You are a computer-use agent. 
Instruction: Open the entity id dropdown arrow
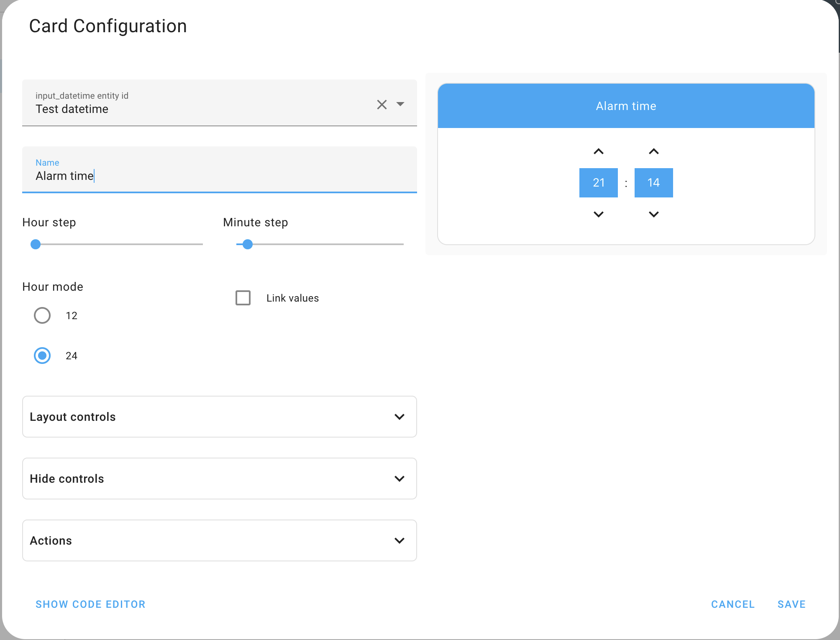(400, 104)
